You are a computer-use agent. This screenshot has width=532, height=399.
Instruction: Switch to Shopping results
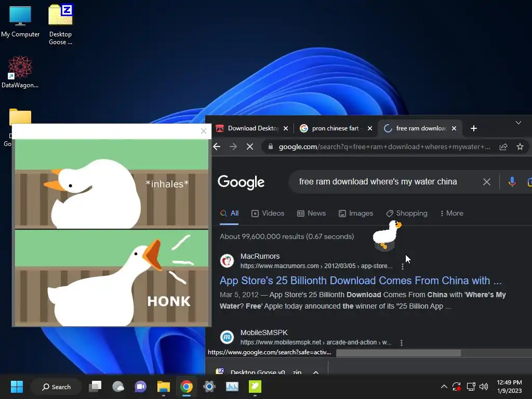point(407,214)
